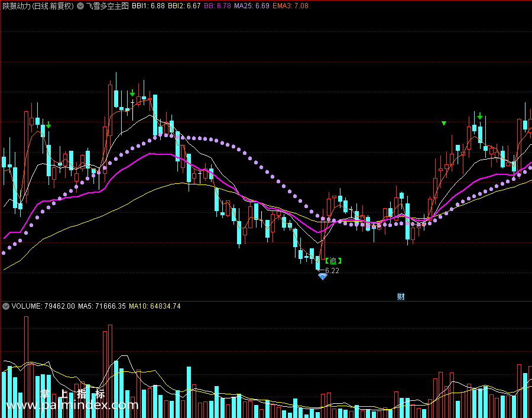
Task: Click the yellow BBI2: 6.67 label
Action: point(184,6)
